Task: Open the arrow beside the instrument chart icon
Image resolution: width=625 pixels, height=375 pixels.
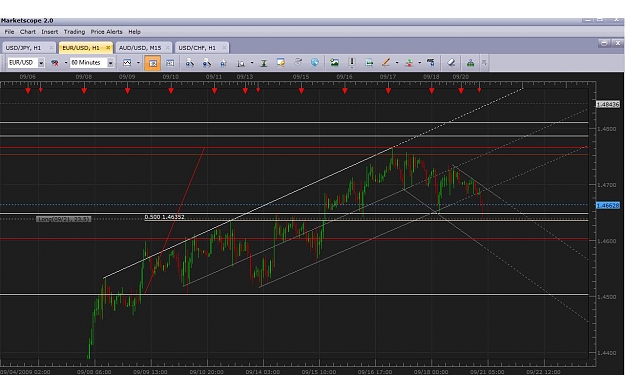Action: tap(66, 63)
